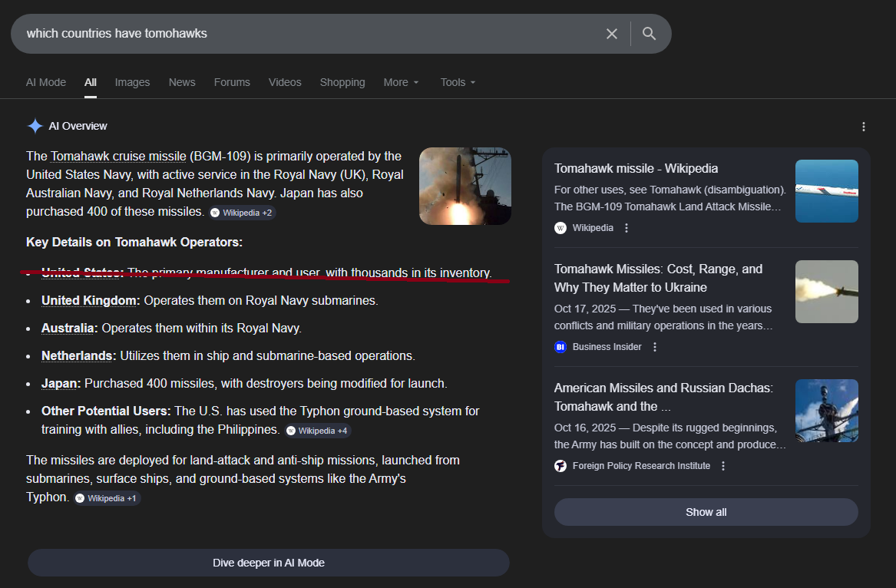Open the Videos tab
The height and width of the screenshot is (588, 896).
(x=285, y=82)
